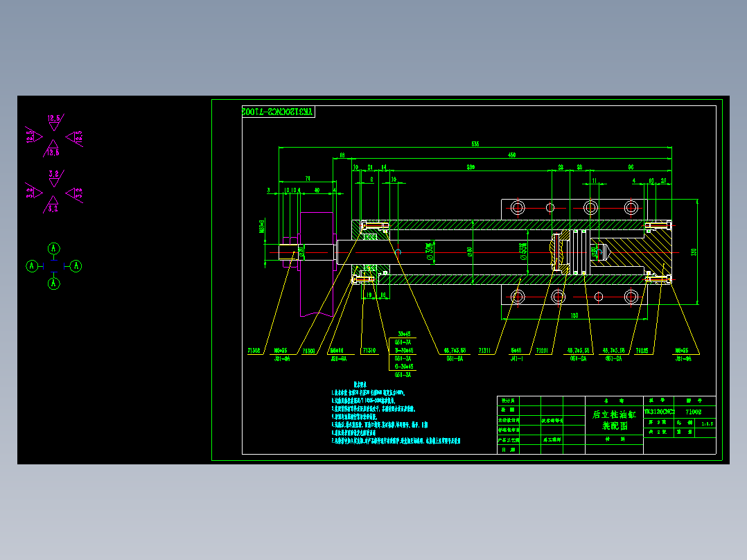This screenshot has height=560, width=747.
Task: Select part callout 71311
Action: click(x=484, y=351)
